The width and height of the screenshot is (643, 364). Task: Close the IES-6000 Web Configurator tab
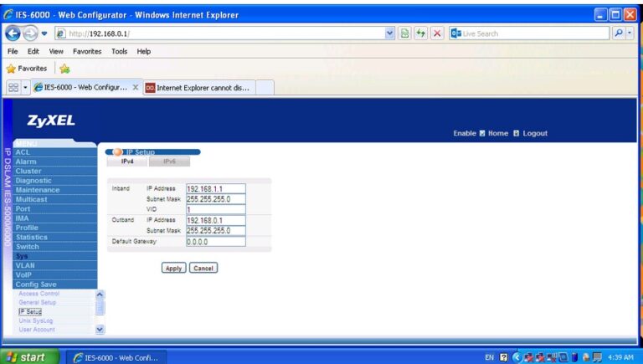pyautogui.click(x=136, y=87)
